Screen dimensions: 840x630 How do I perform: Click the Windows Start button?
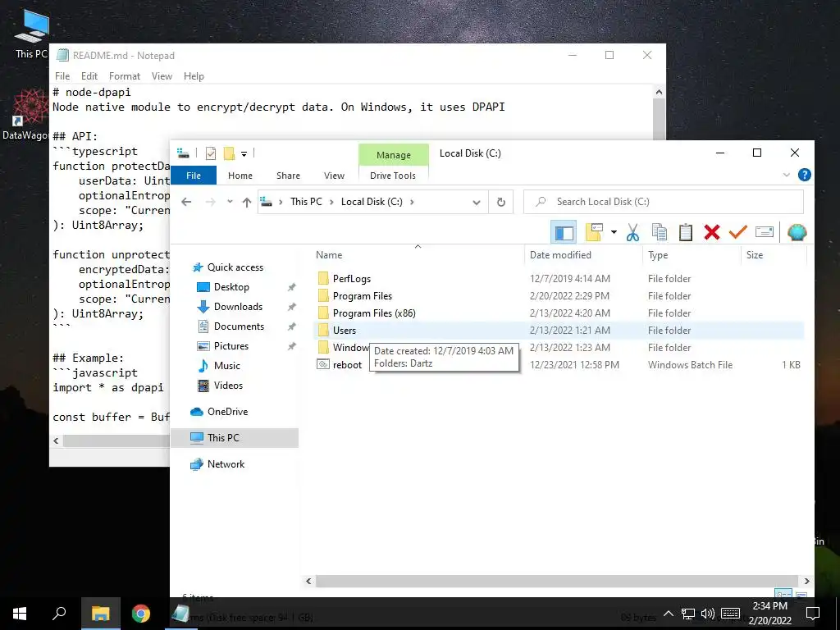20,614
